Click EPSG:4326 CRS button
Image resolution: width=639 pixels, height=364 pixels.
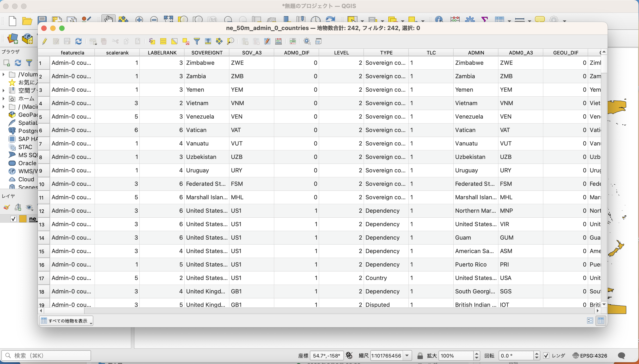pyautogui.click(x=590, y=355)
